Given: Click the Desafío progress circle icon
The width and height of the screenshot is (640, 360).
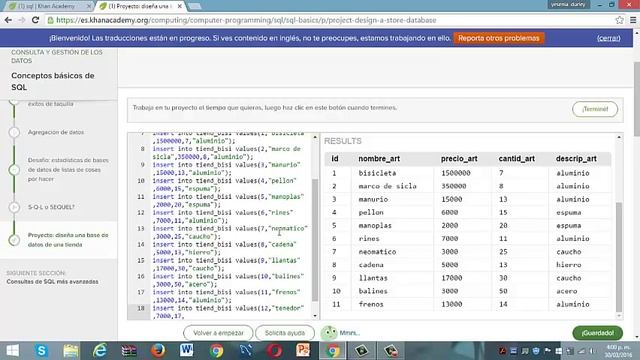Looking at the screenshot, I should coord(14,169).
